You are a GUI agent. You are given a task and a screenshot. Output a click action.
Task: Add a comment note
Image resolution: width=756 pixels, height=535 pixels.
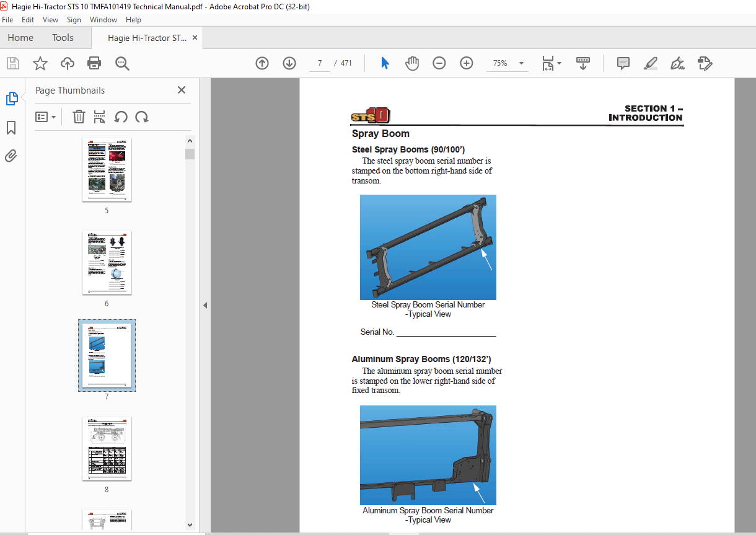point(623,63)
